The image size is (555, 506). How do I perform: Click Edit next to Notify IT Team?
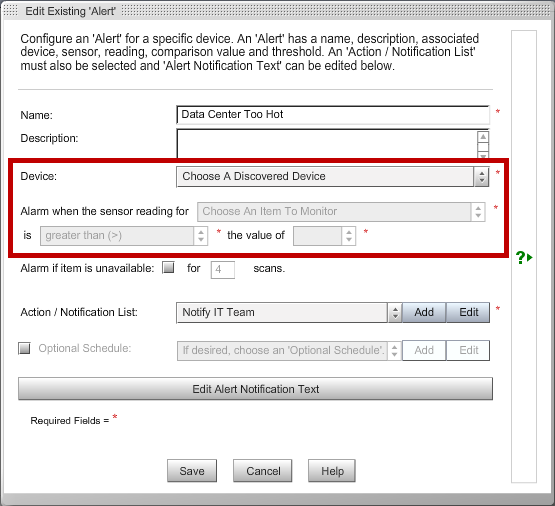469,312
